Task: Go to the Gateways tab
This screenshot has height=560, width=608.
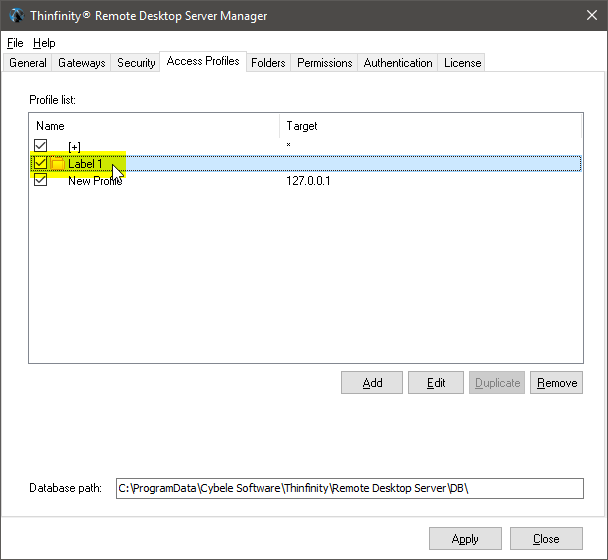Action: coord(81,63)
